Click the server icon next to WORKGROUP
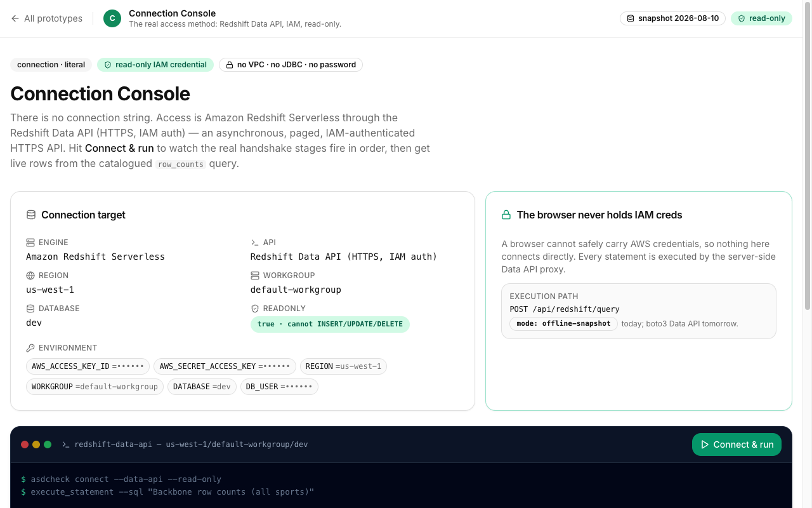The image size is (812, 508). coord(255,276)
